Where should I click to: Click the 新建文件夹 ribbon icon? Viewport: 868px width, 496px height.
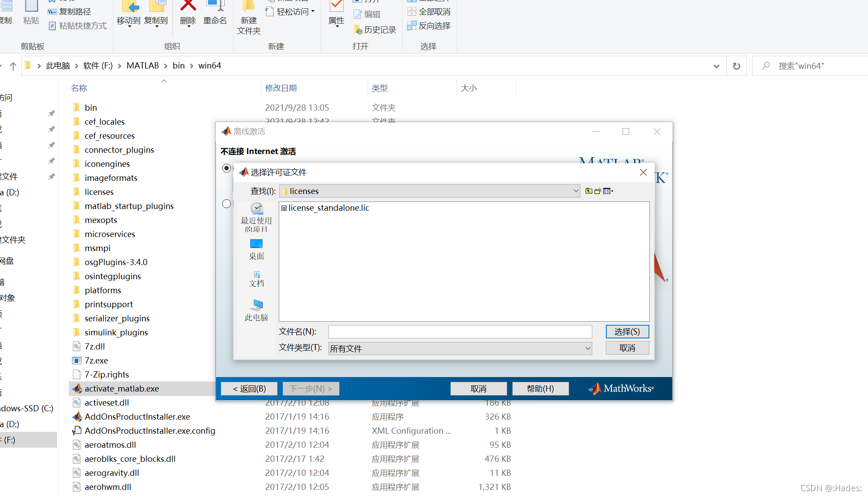click(x=249, y=18)
